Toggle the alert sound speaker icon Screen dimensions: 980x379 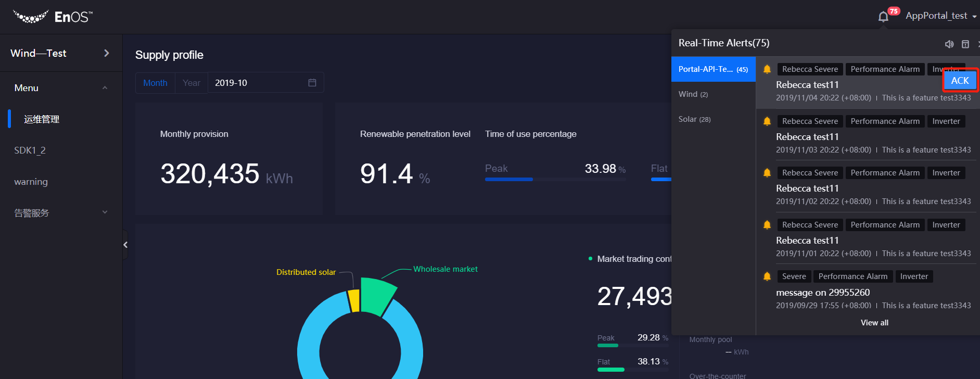point(949,44)
